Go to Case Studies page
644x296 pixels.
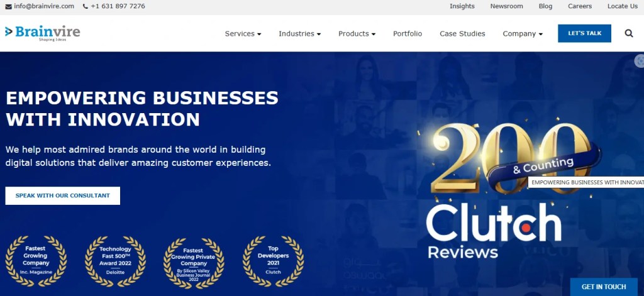pos(462,34)
